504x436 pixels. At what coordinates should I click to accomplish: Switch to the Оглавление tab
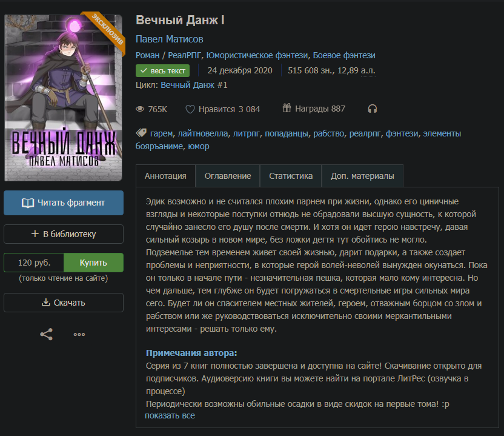click(228, 176)
